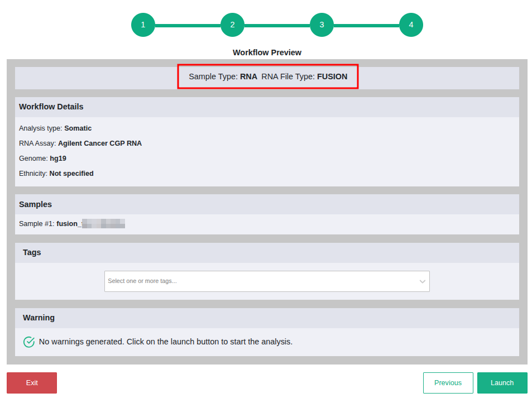The height and width of the screenshot is (398, 532).
Task: Click the 'RNA File Type: FUSION' label
Action: coord(304,76)
